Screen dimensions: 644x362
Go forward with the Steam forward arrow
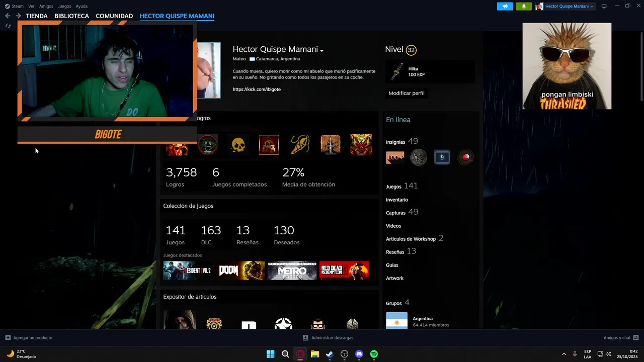(x=18, y=16)
